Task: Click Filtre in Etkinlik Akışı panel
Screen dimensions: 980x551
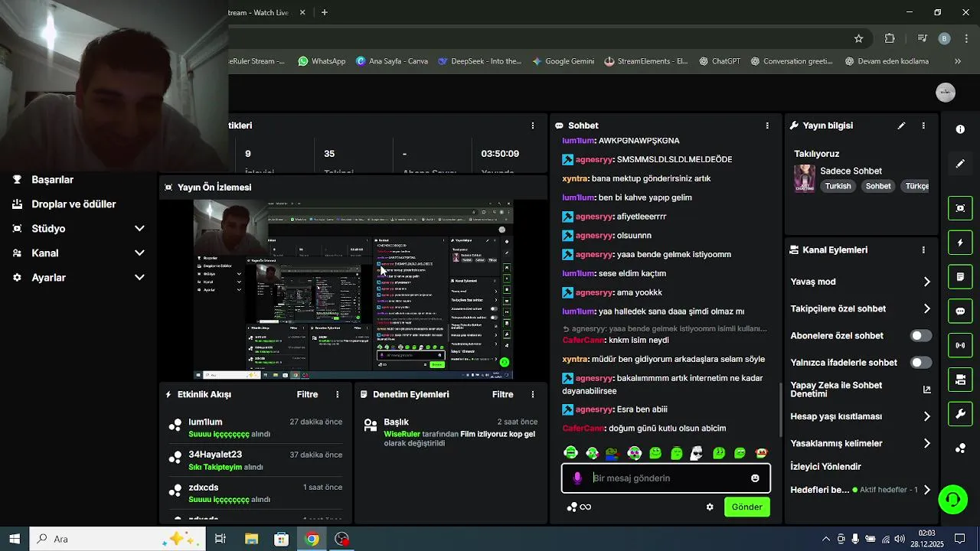Action: coord(307,394)
